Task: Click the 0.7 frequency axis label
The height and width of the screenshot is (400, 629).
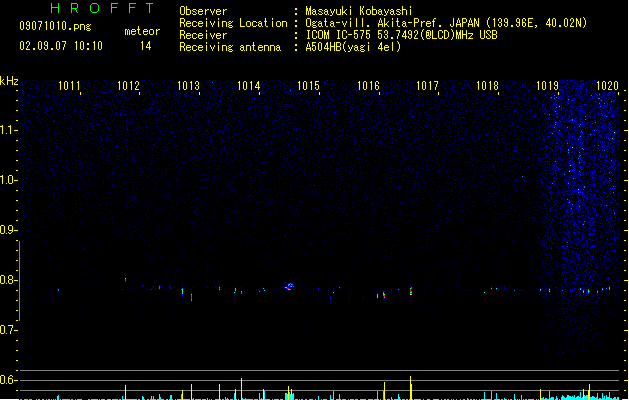Action: pos(8,330)
